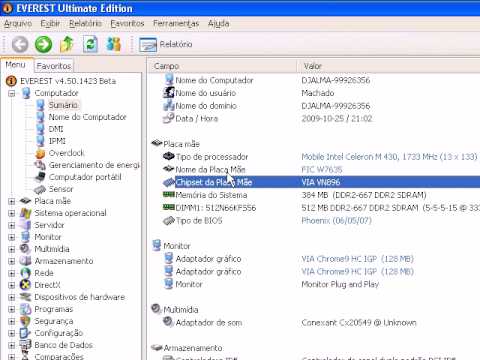Select the Chipset da Placa Mãe row

pos(321,182)
